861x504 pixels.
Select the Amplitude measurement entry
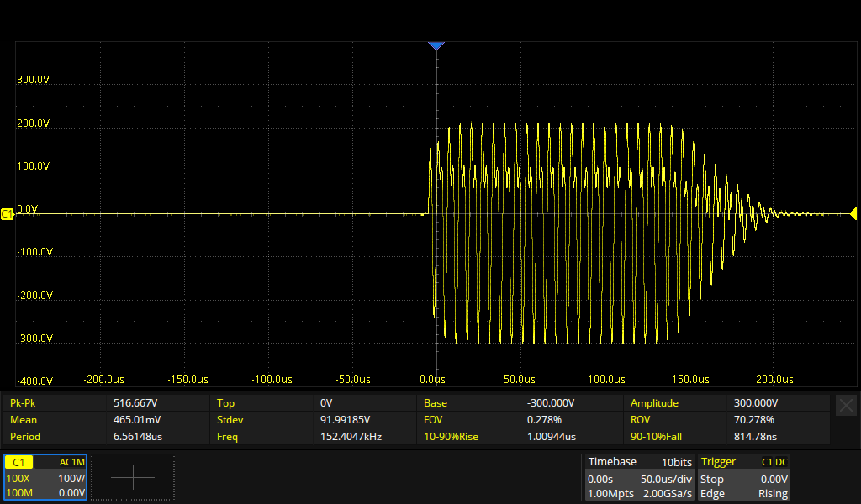point(678,403)
